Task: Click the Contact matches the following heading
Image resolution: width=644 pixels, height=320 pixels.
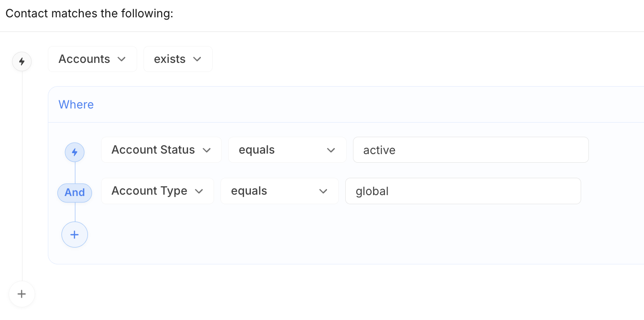Action: pos(89,13)
